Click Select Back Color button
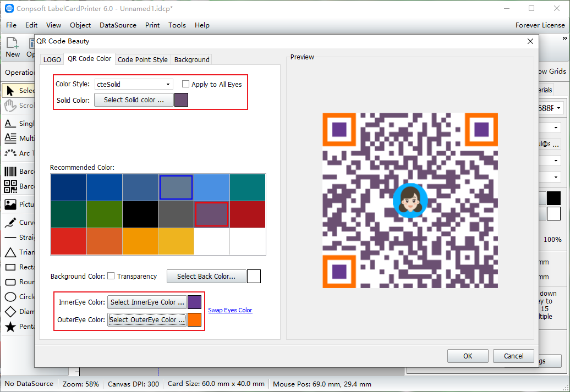 (206, 277)
